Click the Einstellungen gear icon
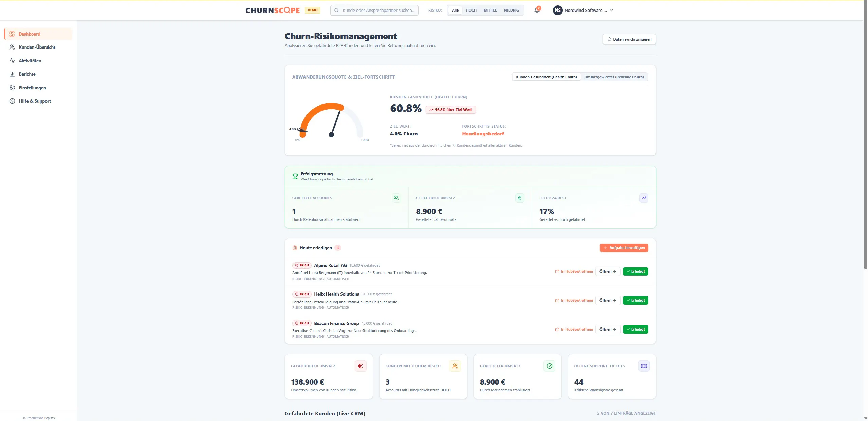The height and width of the screenshot is (421, 868). 12,88
